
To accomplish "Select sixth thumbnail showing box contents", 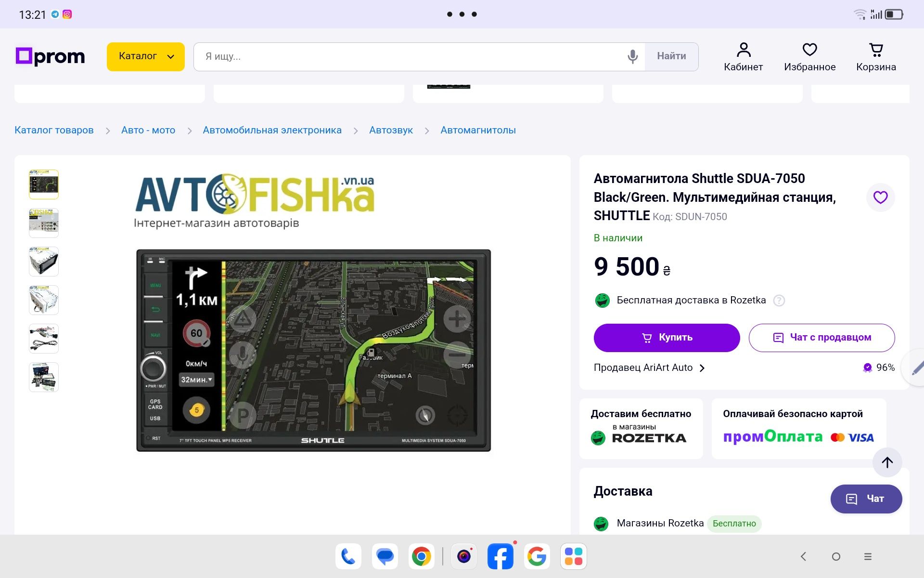I will pyautogui.click(x=44, y=377).
